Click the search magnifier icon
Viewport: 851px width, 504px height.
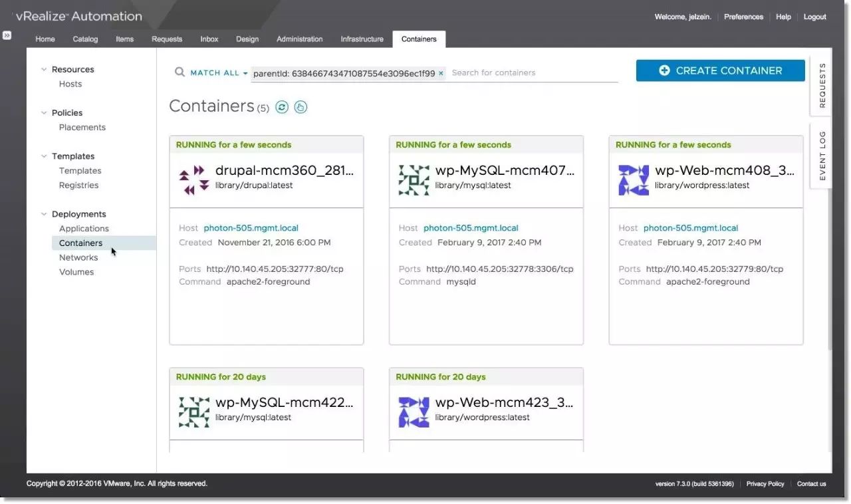point(180,72)
